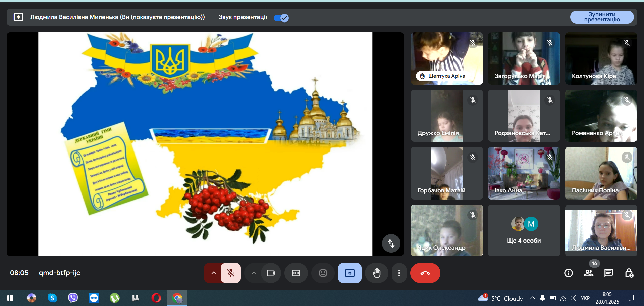Viewport: 644px width, 306px height.
Task: Leave the call with red hangup button
Action: 425,273
